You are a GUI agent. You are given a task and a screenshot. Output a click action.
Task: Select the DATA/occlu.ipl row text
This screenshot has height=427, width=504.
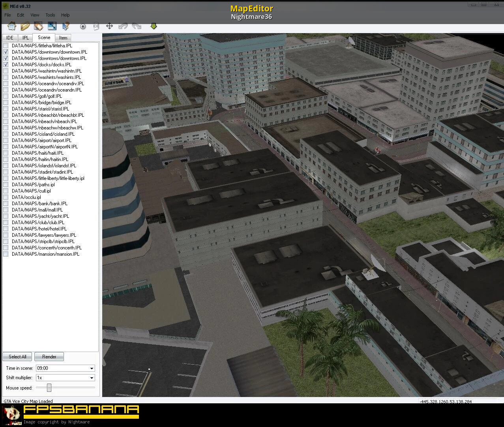pyautogui.click(x=26, y=197)
